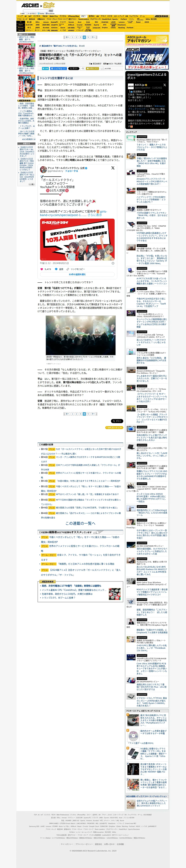Click the tweet info icon beside the date
The height and width of the screenshot is (868, 186).
pyautogui.click(x=113, y=263)
